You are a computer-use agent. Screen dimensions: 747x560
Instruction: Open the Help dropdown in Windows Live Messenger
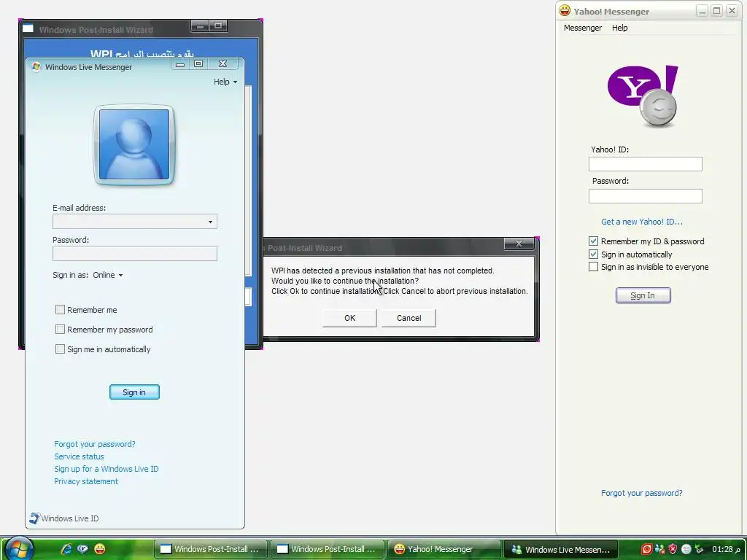[225, 82]
